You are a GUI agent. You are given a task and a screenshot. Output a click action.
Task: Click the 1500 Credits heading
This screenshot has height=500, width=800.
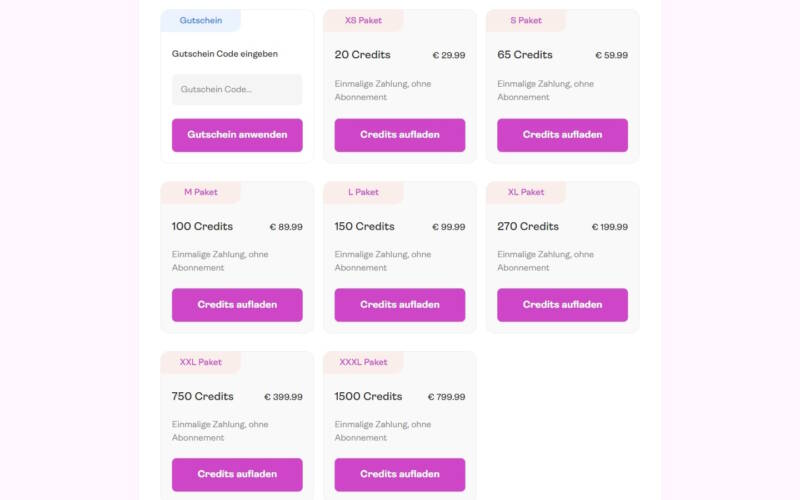(x=368, y=397)
